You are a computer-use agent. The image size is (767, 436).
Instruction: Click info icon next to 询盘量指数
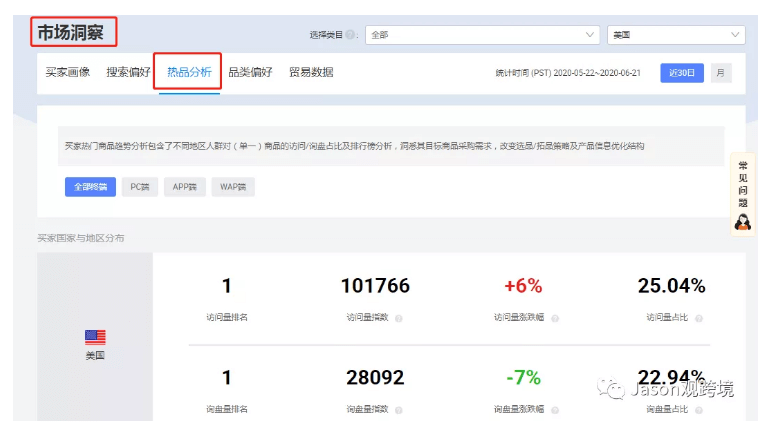pos(398,410)
